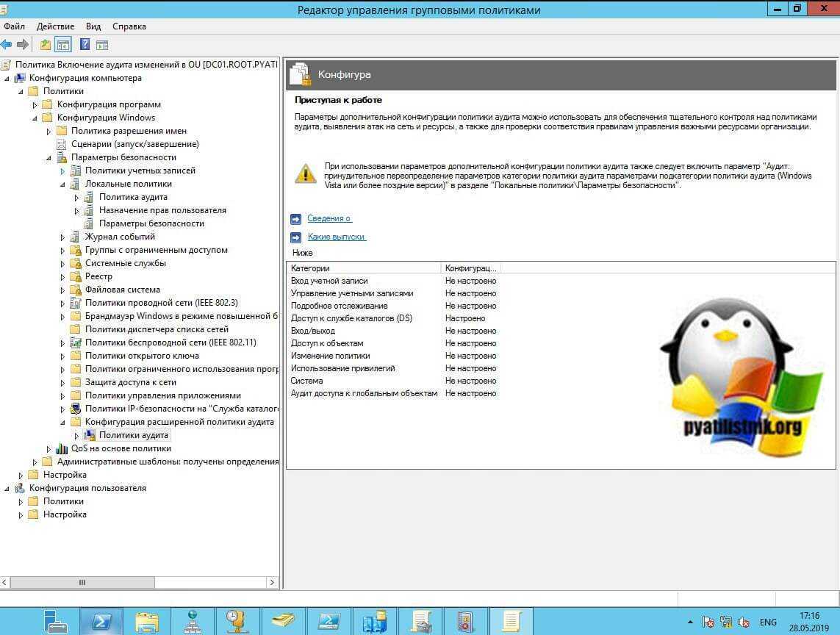Click the Up one level folder icon
The height and width of the screenshot is (635, 840).
(x=46, y=45)
